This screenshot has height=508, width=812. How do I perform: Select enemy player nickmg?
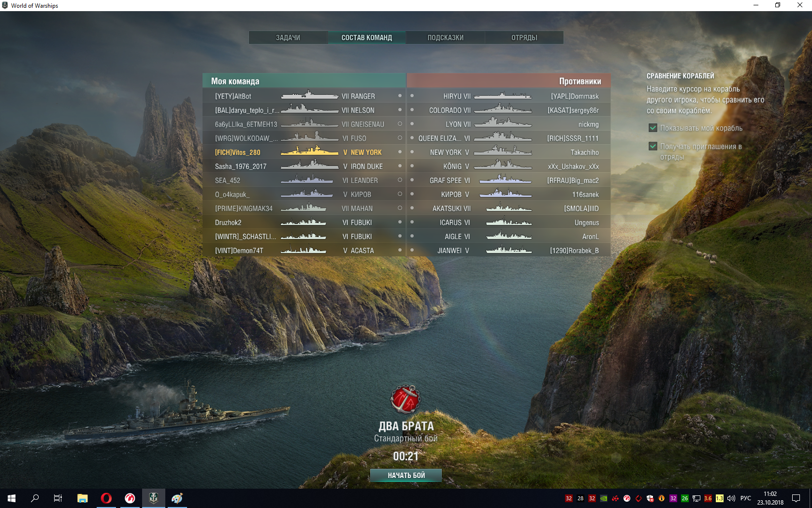click(589, 124)
